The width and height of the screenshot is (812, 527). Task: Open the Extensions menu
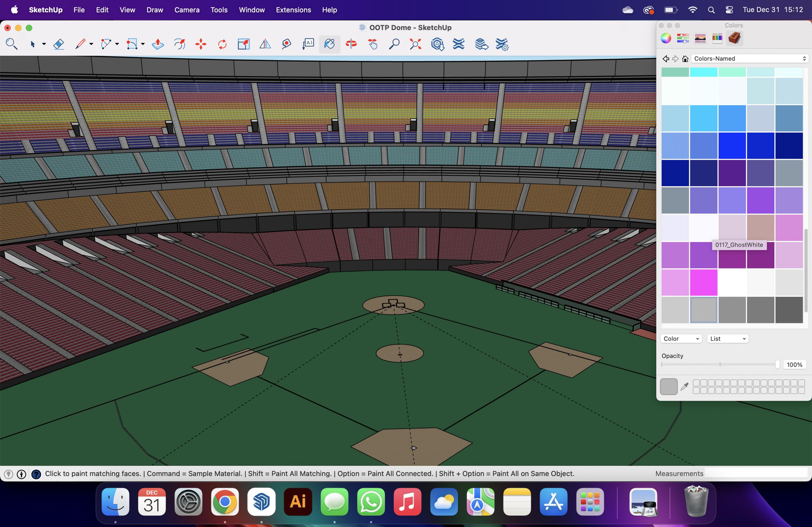pyautogui.click(x=293, y=10)
